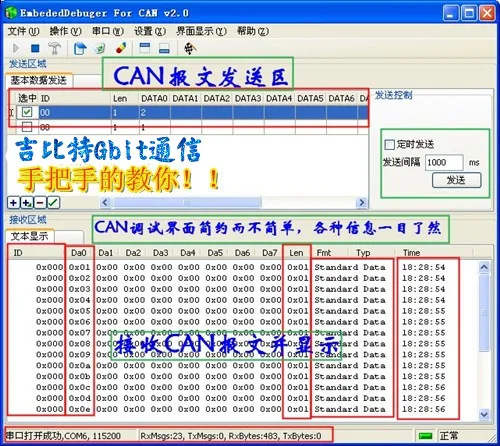This screenshot has height=446, width=500.
Task: Click the 选中 column header
Action: [x=27, y=98]
